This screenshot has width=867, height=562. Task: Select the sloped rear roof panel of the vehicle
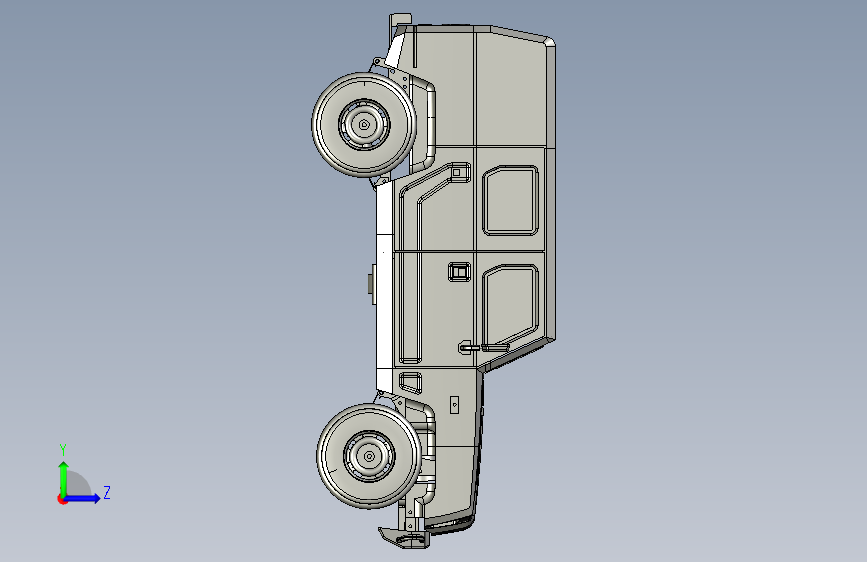[521, 34]
